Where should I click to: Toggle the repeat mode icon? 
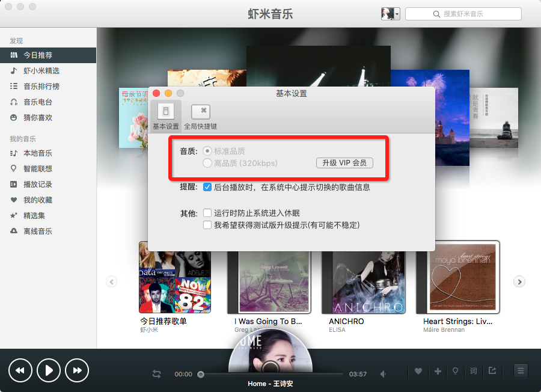(x=157, y=374)
